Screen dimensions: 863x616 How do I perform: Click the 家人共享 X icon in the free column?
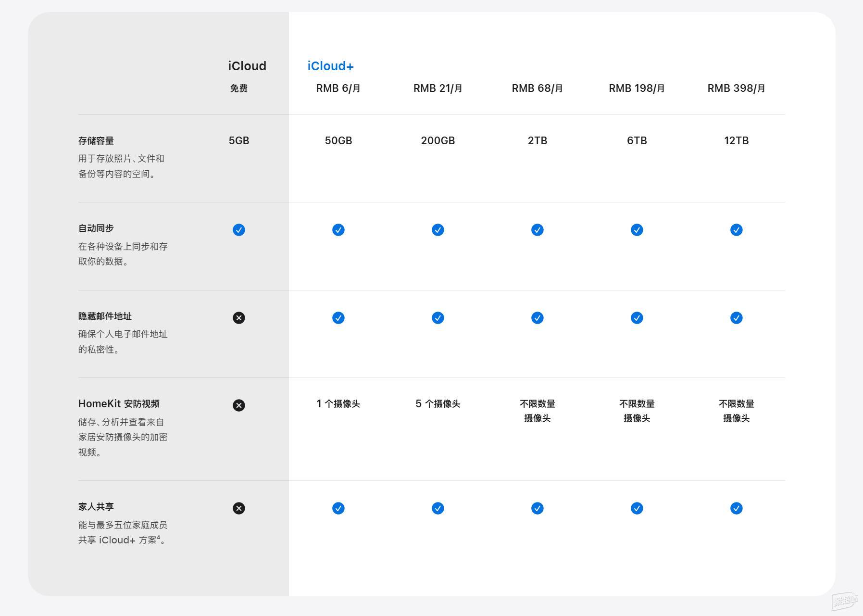[239, 508]
